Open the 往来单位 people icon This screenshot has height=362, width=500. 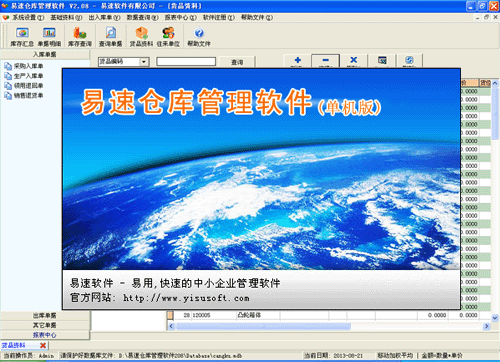coord(168,37)
